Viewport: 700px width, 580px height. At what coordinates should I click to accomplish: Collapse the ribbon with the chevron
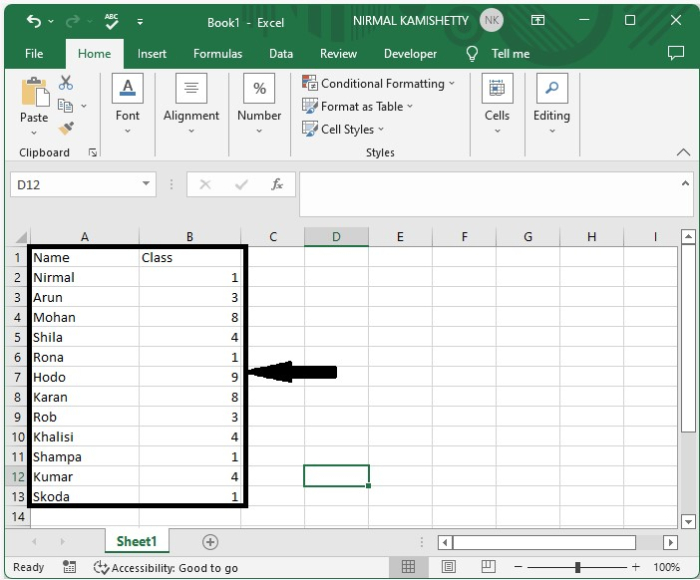(x=683, y=152)
